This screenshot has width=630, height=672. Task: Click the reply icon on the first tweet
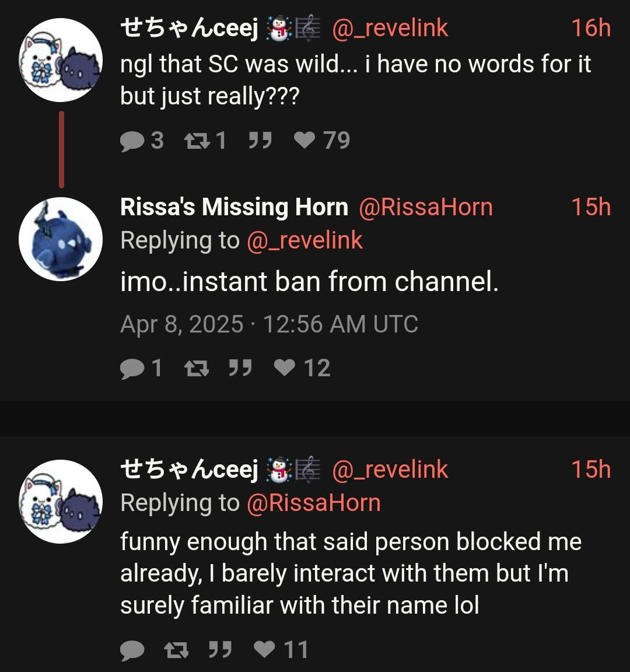pyautogui.click(x=133, y=141)
